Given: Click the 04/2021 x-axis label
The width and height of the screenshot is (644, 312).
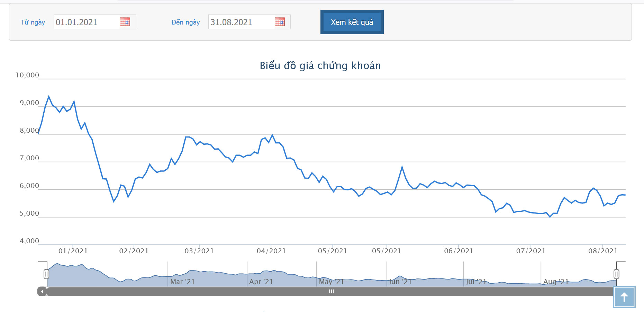Looking at the screenshot, I should point(271,251).
